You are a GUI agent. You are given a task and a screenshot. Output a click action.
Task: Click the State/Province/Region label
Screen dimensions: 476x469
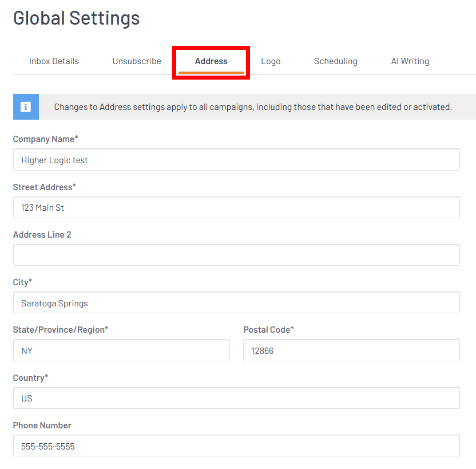[61, 330]
